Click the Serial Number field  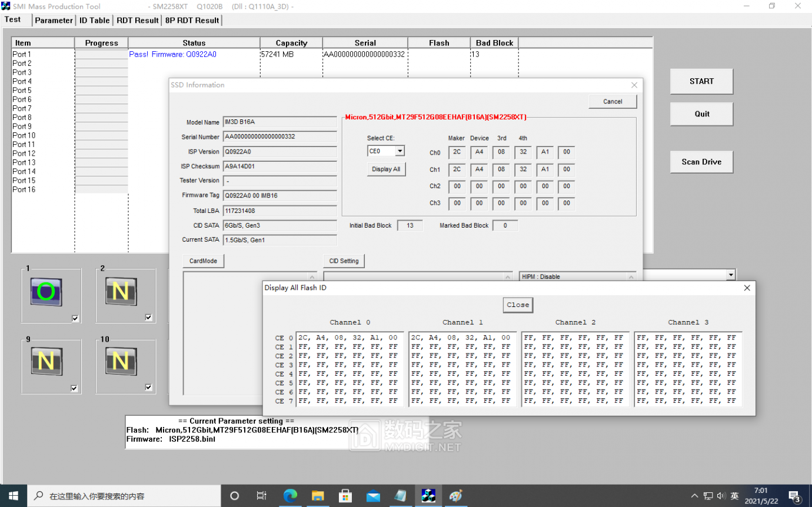pos(280,136)
